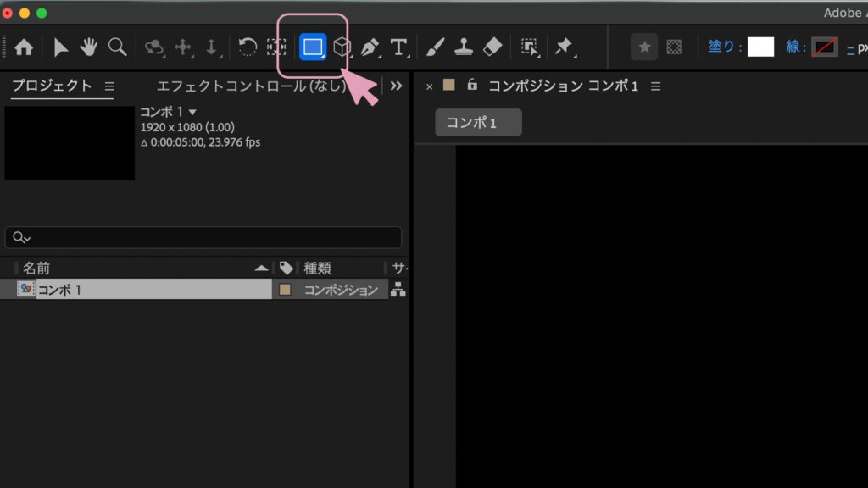Open the composition panel hamburger menu
This screenshot has width=868, height=488.
655,86
